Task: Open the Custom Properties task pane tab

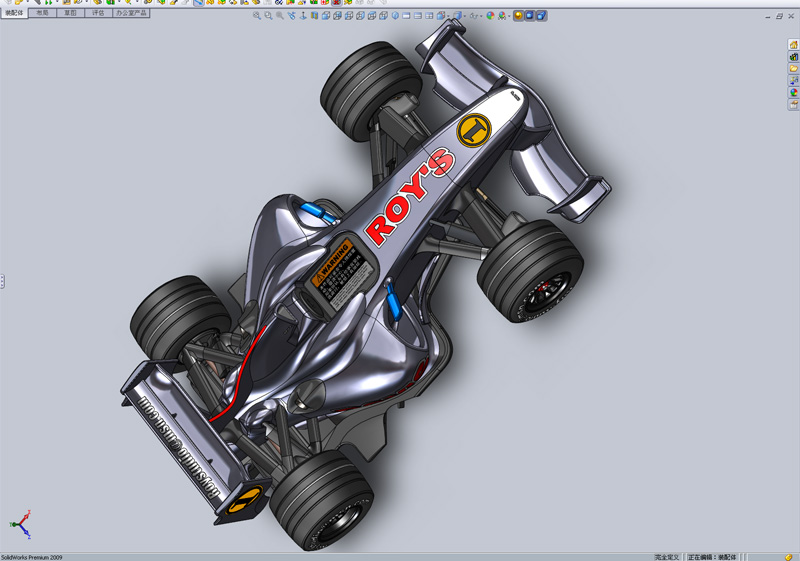Action: click(x=793, y=105)
